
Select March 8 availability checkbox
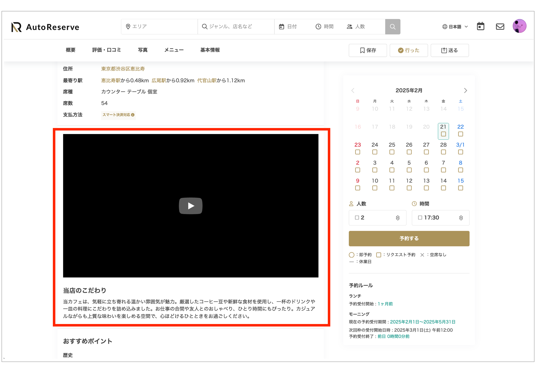point(460,170)
